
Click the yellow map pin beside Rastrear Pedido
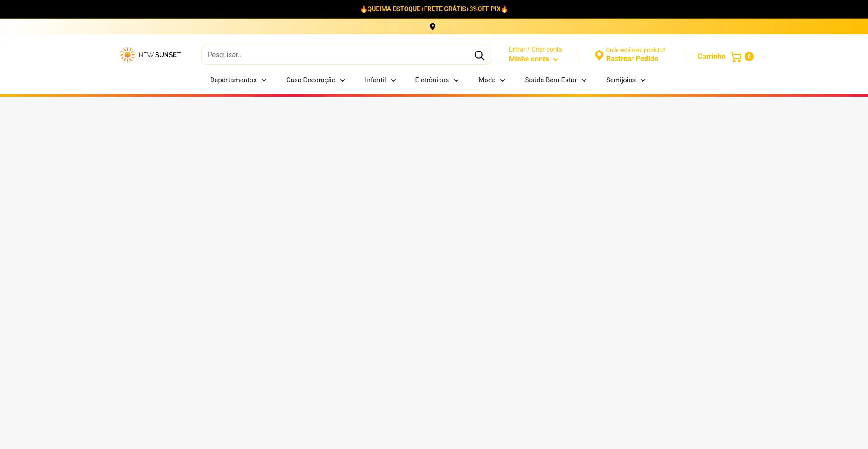coord(599,55)
